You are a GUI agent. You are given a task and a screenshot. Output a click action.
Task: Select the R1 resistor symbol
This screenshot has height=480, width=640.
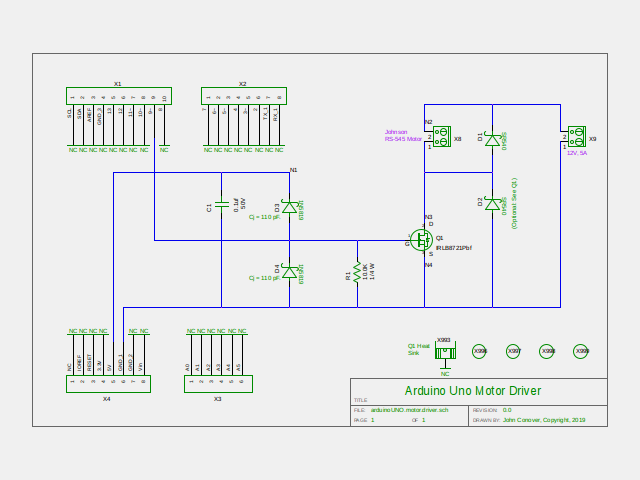pos(357,272)
